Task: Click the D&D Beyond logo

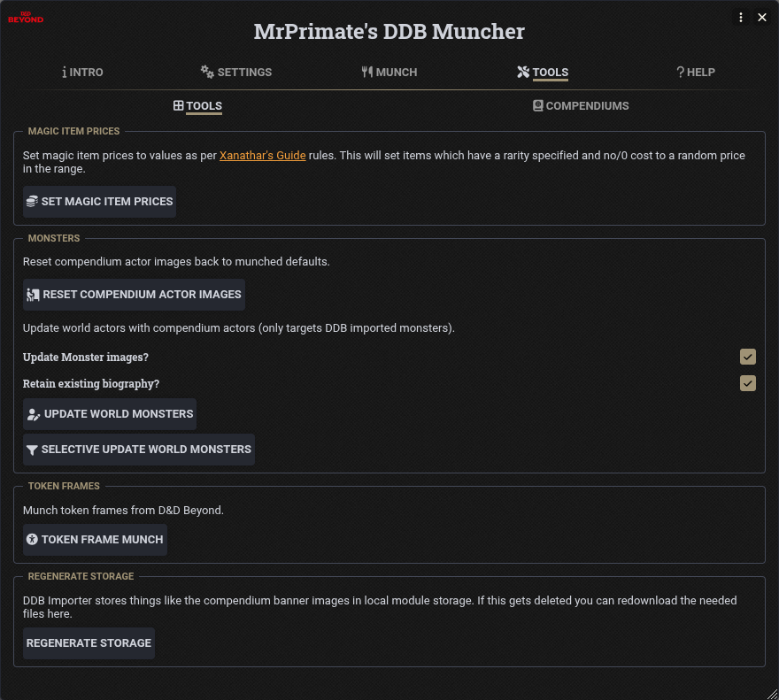Action: coord(26,18)
